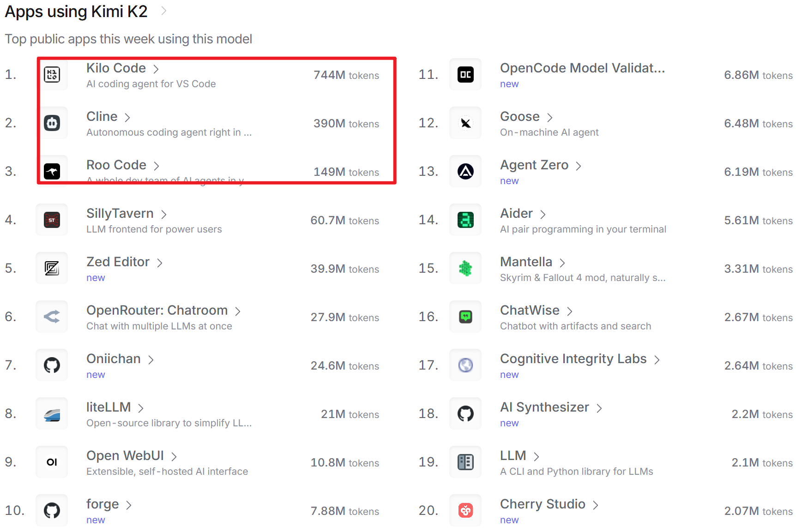This screenshot has width=796, height=532.
Task: Click the Kilo Code app icon
Action: [x=52, y=74]
